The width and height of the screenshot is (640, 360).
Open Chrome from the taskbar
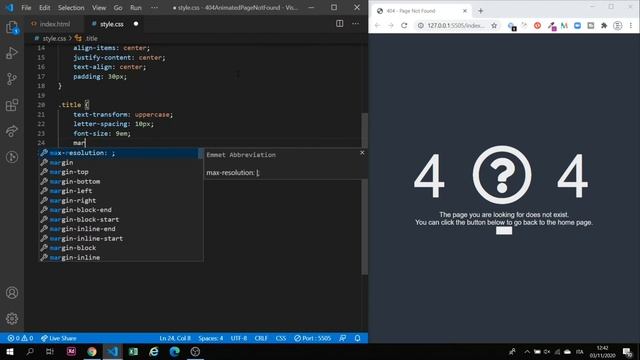pos(92,351)
